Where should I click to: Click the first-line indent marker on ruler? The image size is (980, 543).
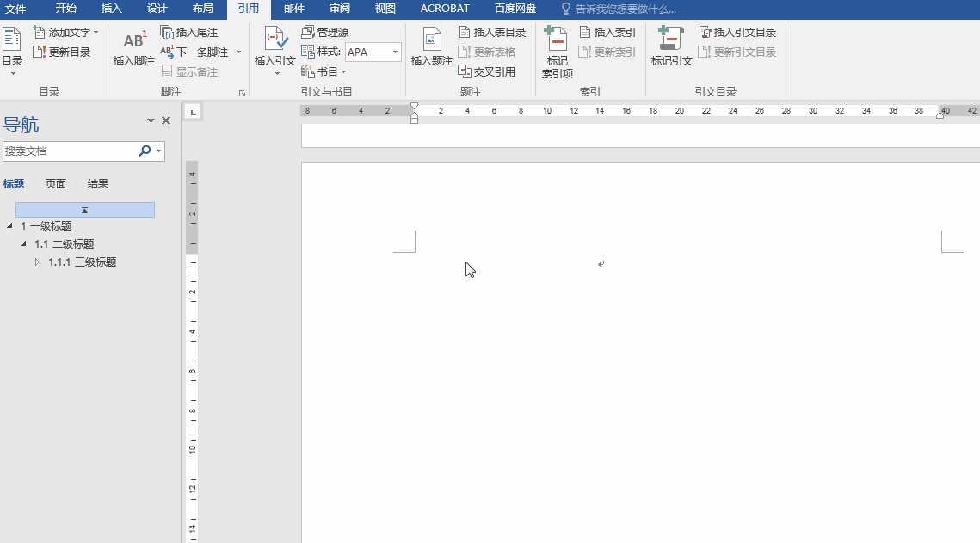click(414, 107)
